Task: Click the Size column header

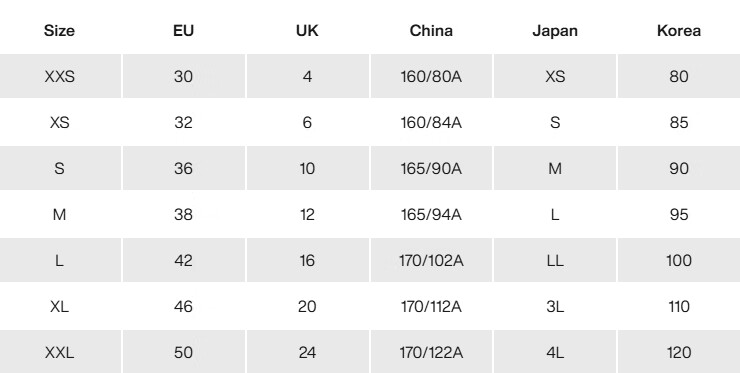Action: point(59,31)
